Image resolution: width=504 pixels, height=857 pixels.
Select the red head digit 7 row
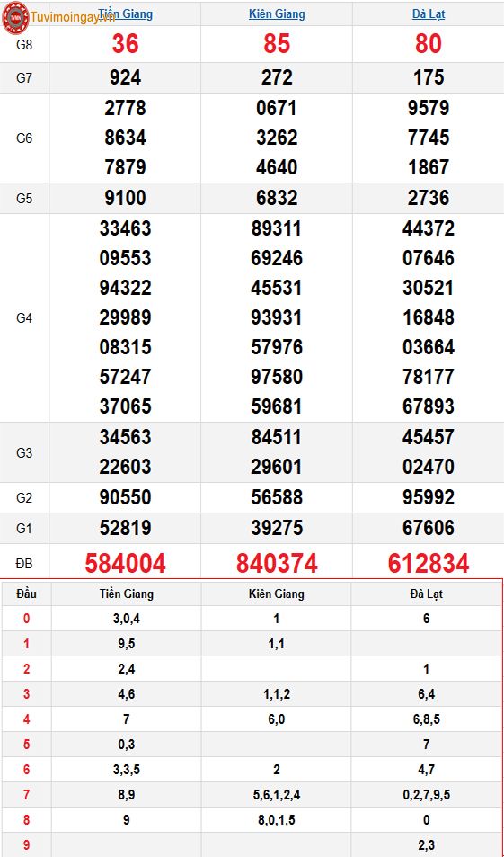point(252,795)
